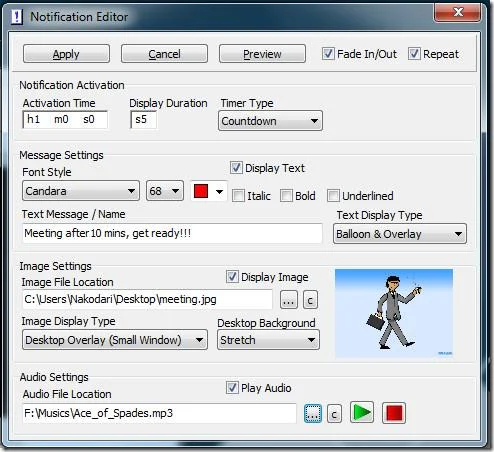
Task: Click the Notification Editor title bar icon
Action: (x=17, y=16)
